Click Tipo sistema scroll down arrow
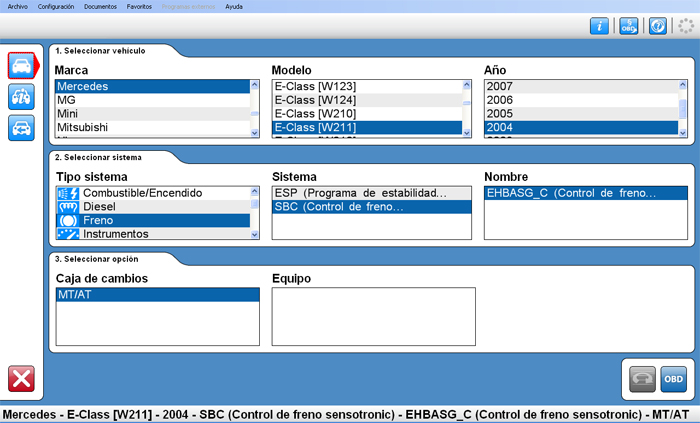Viewport: 700px width, 423px height. click(254, 234)
